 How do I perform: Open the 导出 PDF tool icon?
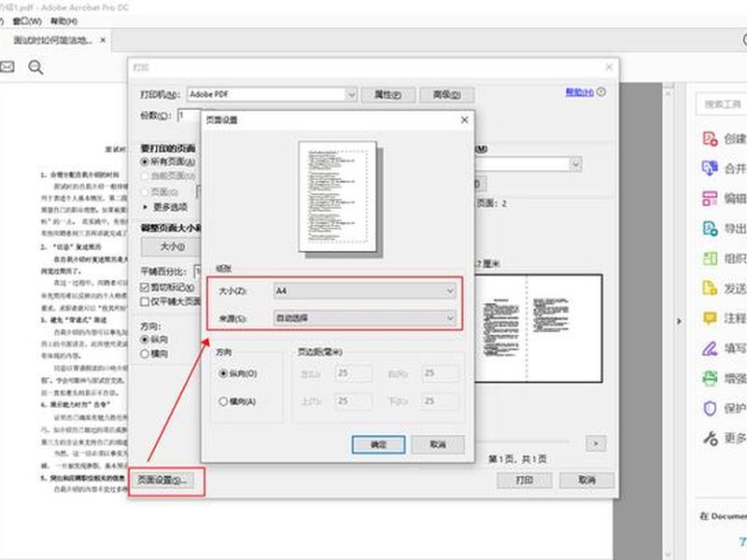pos(710,228)
